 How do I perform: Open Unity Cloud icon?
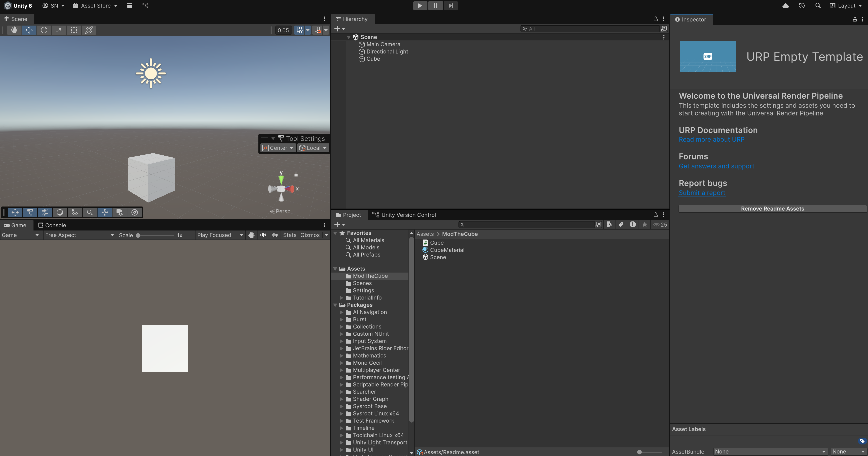785,6
